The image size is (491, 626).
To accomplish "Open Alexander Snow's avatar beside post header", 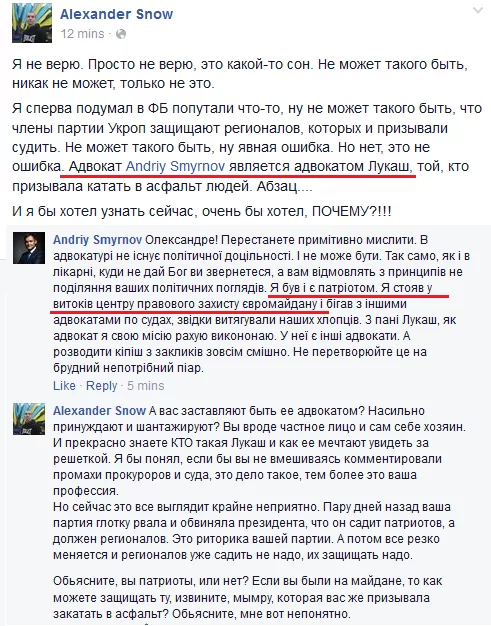I will [x=32, y=23].
